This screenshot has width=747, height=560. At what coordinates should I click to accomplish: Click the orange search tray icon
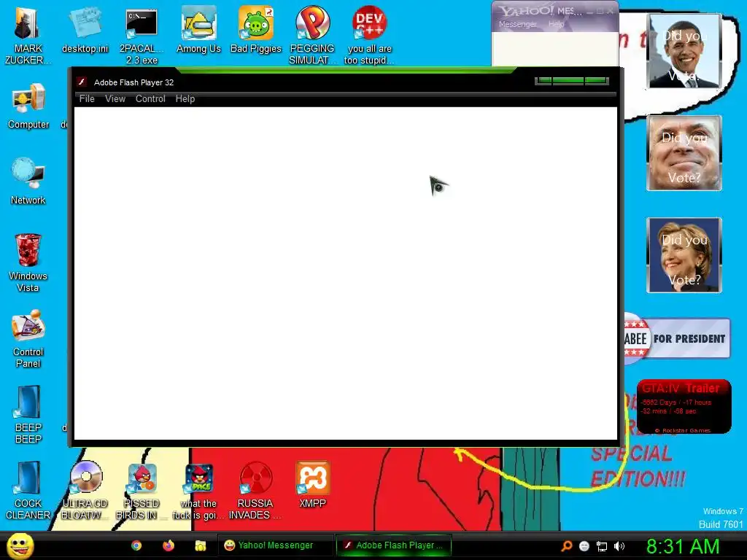[566, 546]
